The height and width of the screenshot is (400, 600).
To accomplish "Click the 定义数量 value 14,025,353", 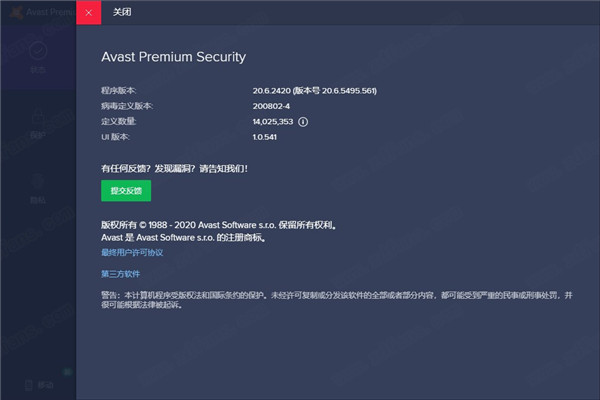I will click(x=273, y=121).
